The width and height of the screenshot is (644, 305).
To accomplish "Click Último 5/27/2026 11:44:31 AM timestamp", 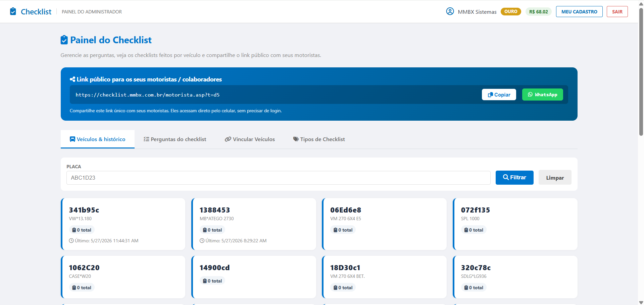I will 106,241.
